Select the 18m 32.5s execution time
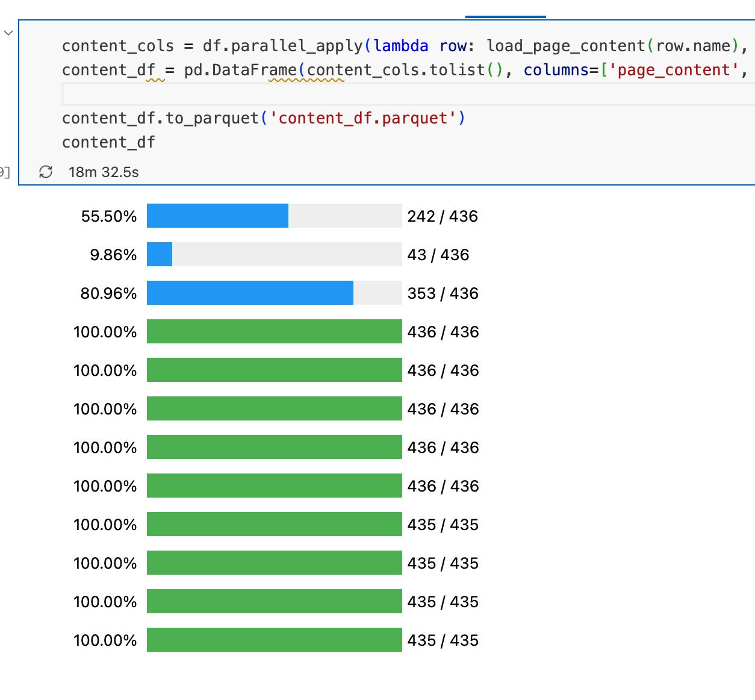 [x=104, y=172]
